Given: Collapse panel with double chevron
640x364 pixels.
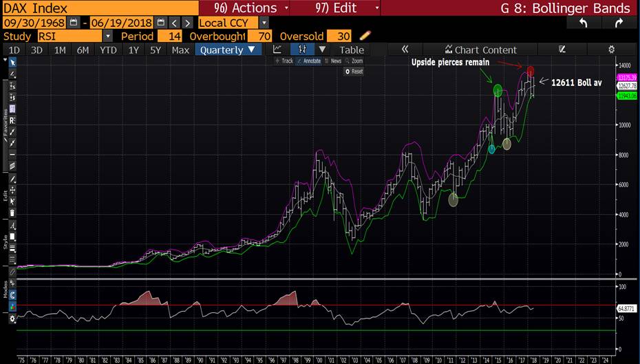Looking at the screenshot, I should coord(405,50).
